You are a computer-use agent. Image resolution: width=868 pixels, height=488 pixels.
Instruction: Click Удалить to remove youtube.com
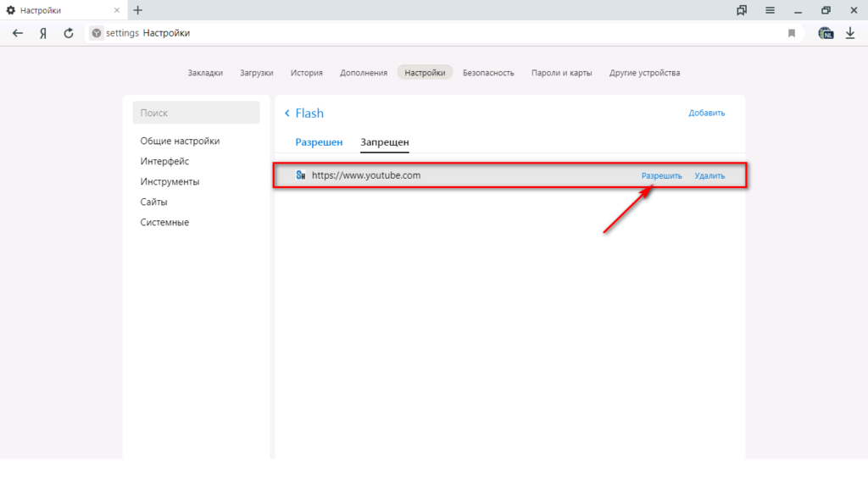coord(709,176)
